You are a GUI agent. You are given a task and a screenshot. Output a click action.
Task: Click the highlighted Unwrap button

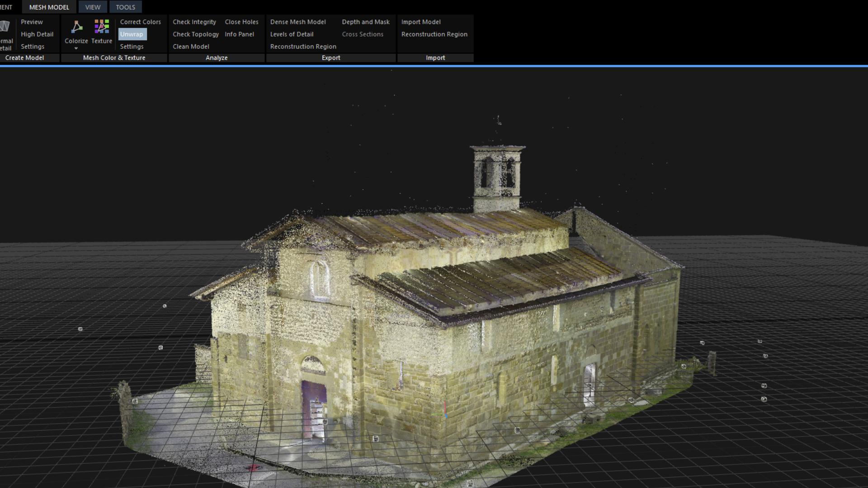132,34
